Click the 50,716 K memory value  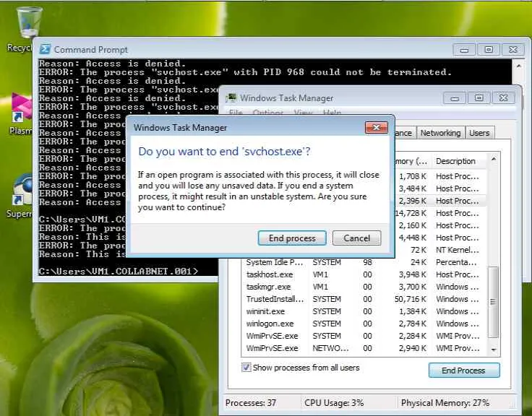point(411,299)
